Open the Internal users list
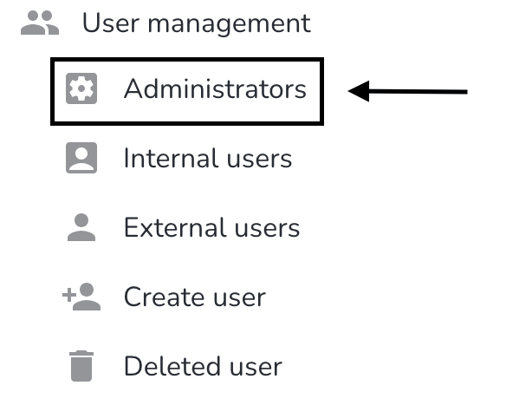 click(178, 158)
